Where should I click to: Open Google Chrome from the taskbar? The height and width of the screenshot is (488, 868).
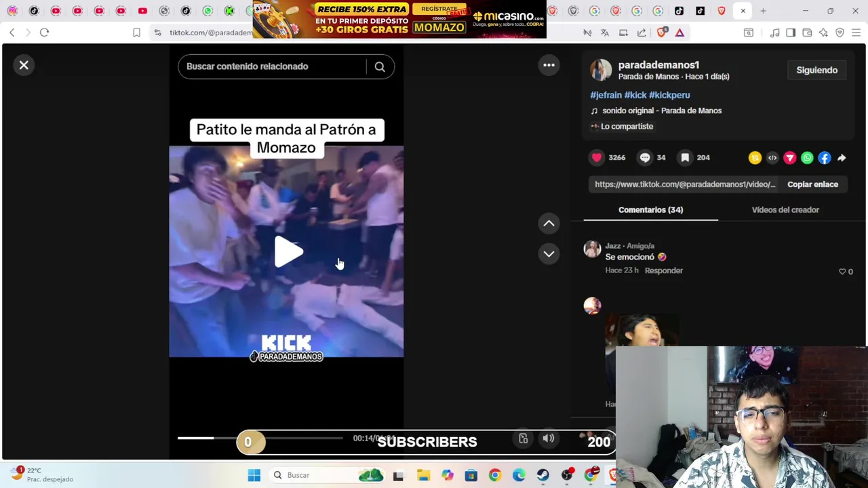[x=494, y=475]
